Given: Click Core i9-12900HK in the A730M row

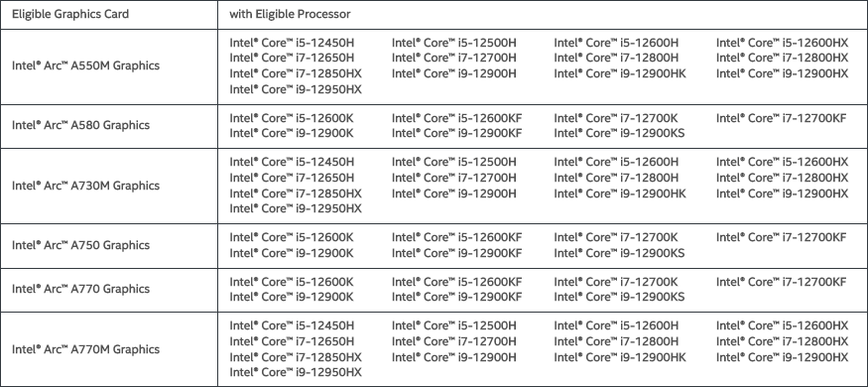Looking at the screenshot, I should pos(620,193).
